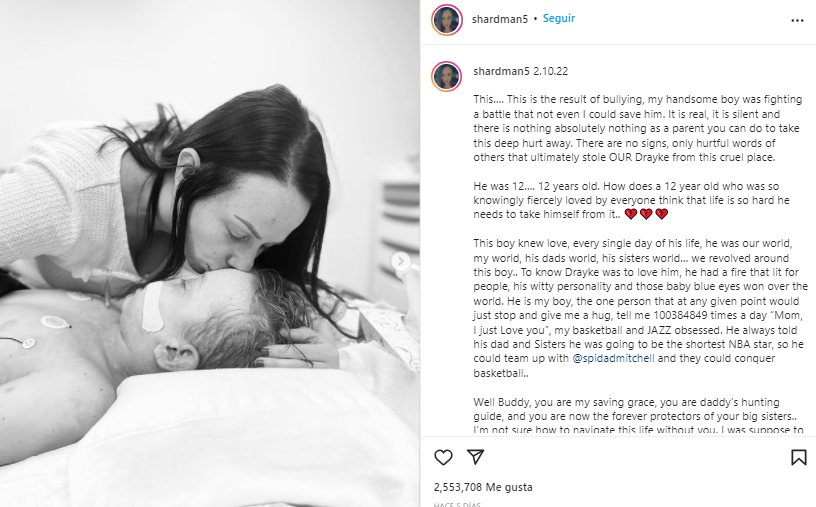816x507 pixels.
Task: Open the black and white photo
Action: click(210, 254)
